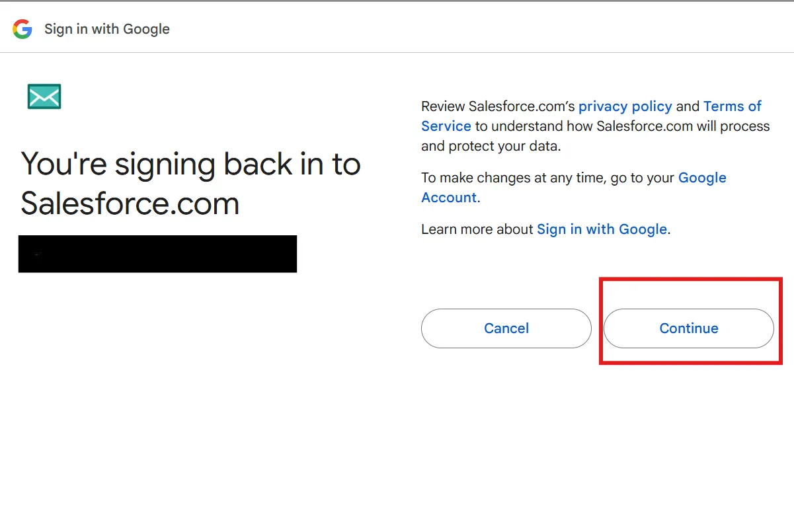
Task: Open the Terms of Service link
Action: (732, 106)
